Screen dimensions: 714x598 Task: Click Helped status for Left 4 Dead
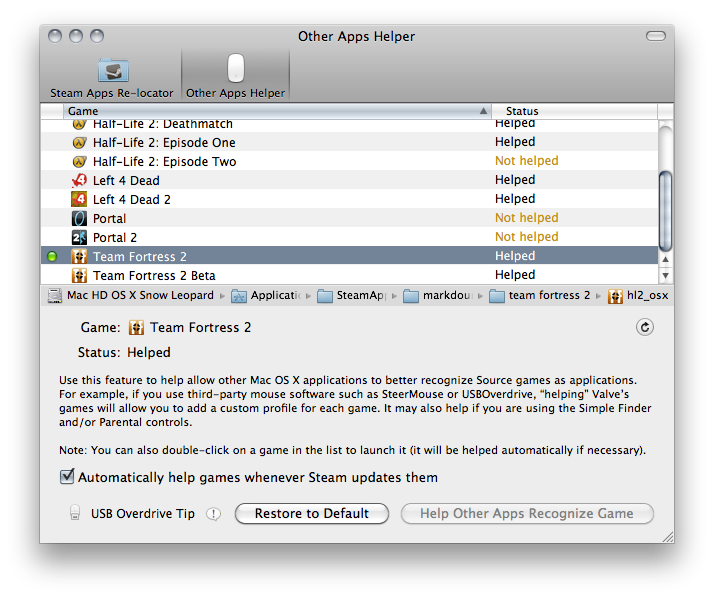pyautogui.click(x=515, y=180)
